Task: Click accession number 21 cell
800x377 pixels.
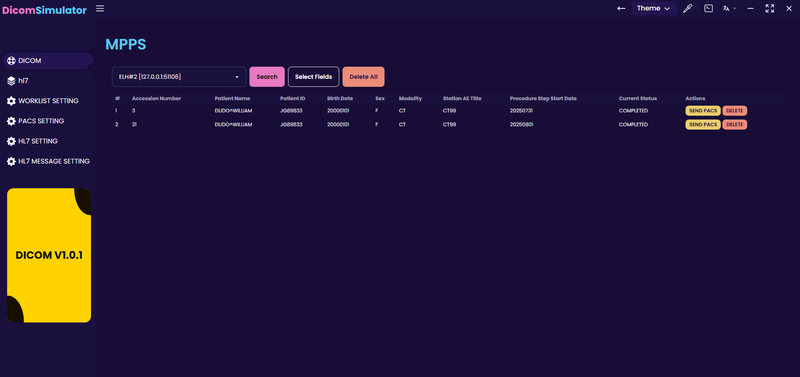Action: tap(134, 124)
